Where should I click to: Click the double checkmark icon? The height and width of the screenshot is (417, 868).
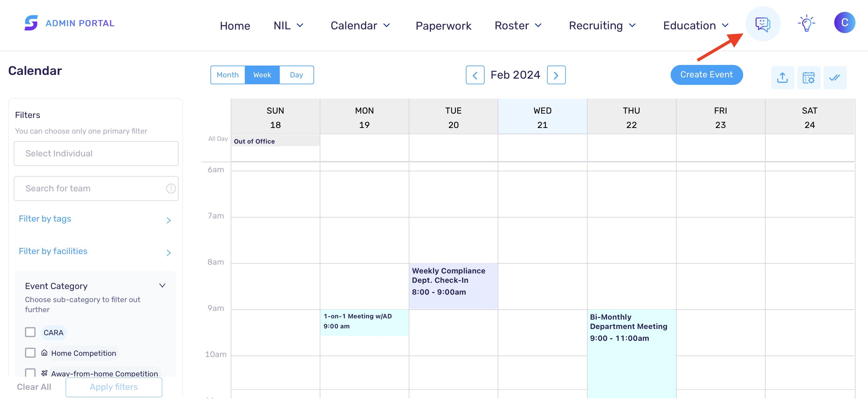tap(835, 78)
